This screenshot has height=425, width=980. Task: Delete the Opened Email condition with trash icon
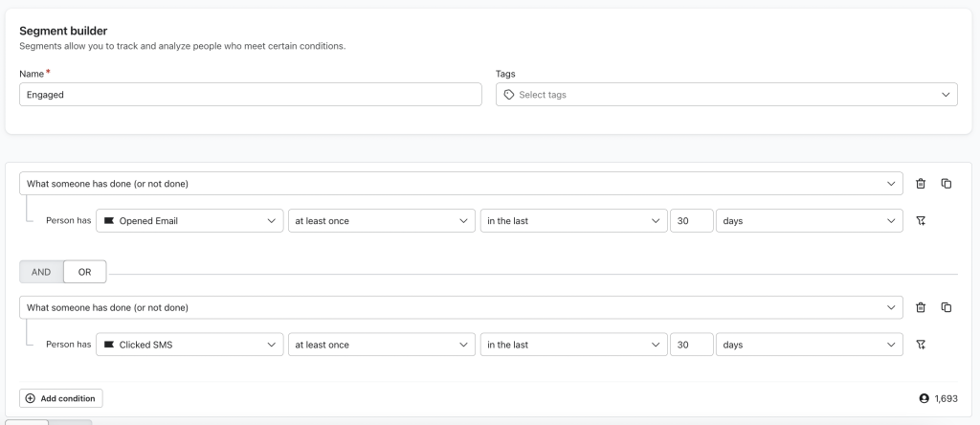click(920, 184)
